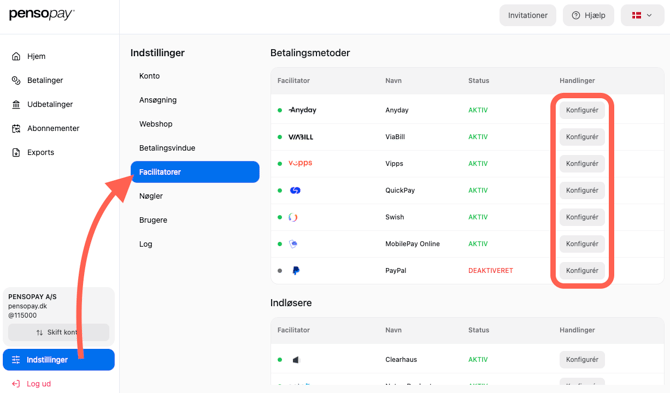Click Konfigurér for Clearhaus
Image resolution: width=670 pixels, height=393 pixels.
coord(582,360)
